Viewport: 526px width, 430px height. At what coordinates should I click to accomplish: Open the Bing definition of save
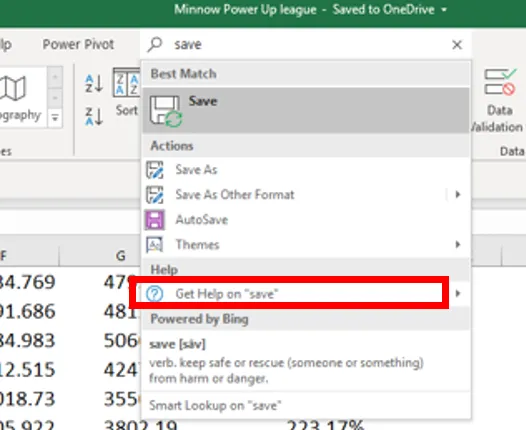(306, 361)
